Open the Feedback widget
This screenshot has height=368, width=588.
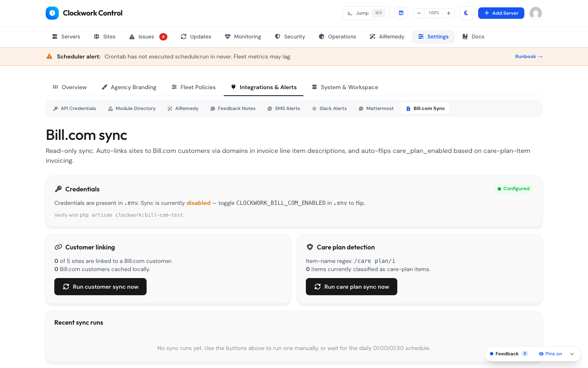[509, 354]
